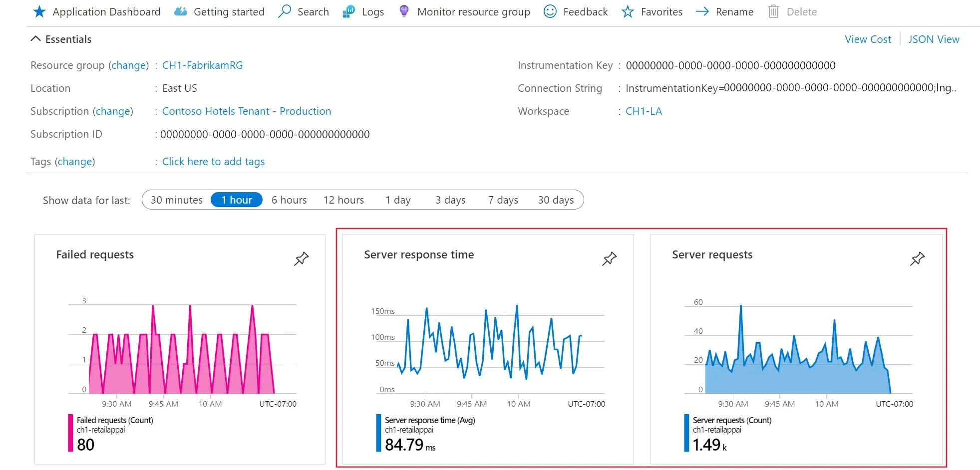980x470 pixels.
Task: Switch to JSON View
Action: 934,39
